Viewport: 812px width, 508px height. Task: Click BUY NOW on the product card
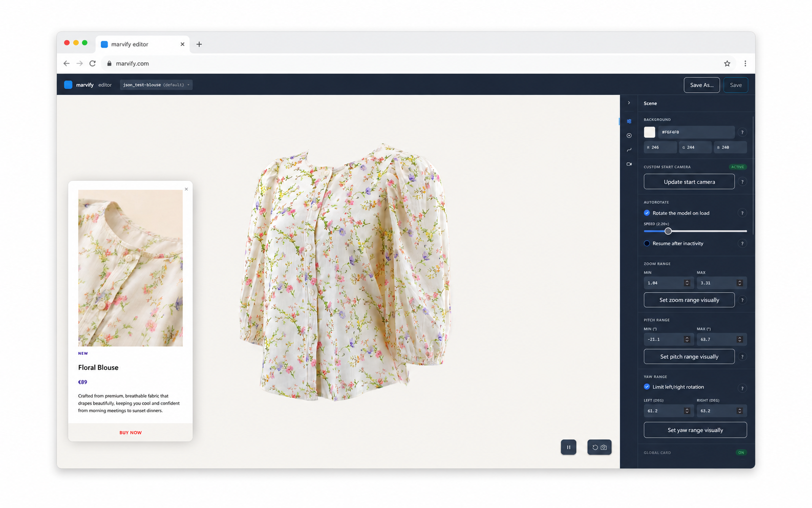[131, 433]
